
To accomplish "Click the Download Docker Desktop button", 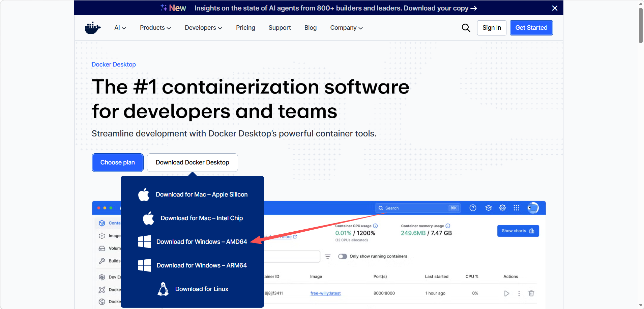I will pyautogui.click(x=193, y=162).
